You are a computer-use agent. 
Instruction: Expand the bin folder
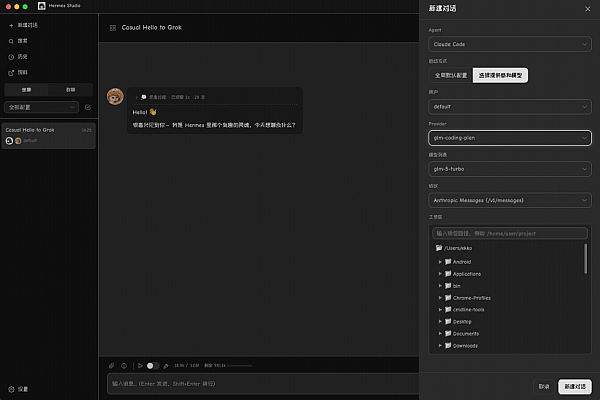click(x=440, y=286)
